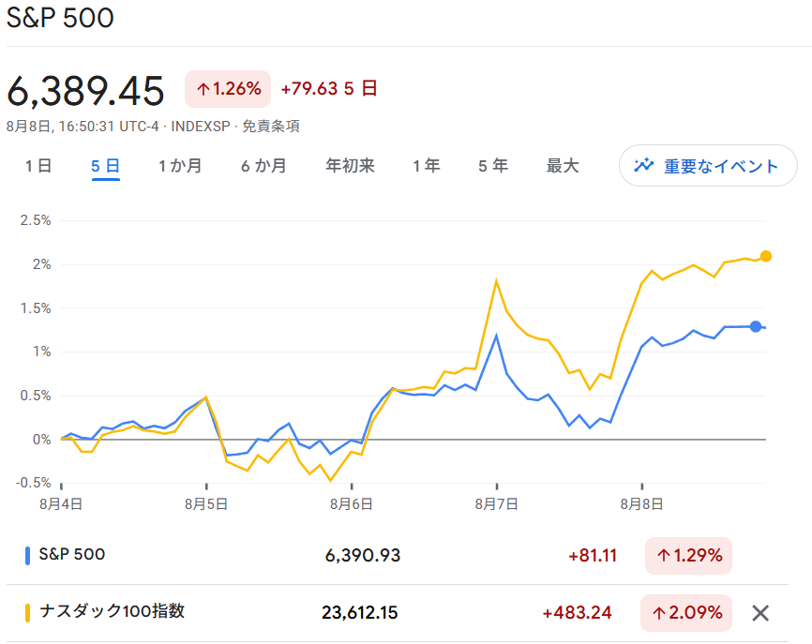Select the 1日 time range tab
Viewport: 812px width, 644px height.
(38, 166)
